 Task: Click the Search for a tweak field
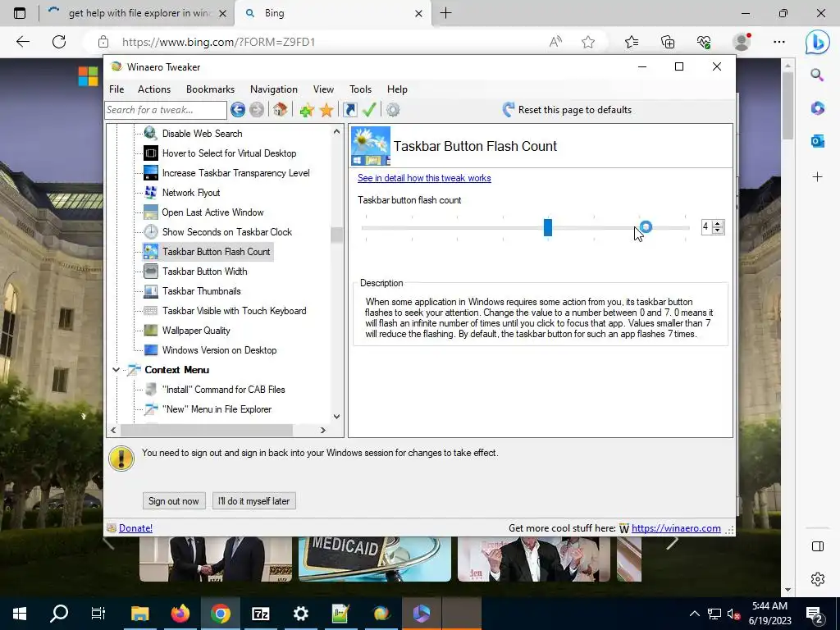tap(166, 110)
